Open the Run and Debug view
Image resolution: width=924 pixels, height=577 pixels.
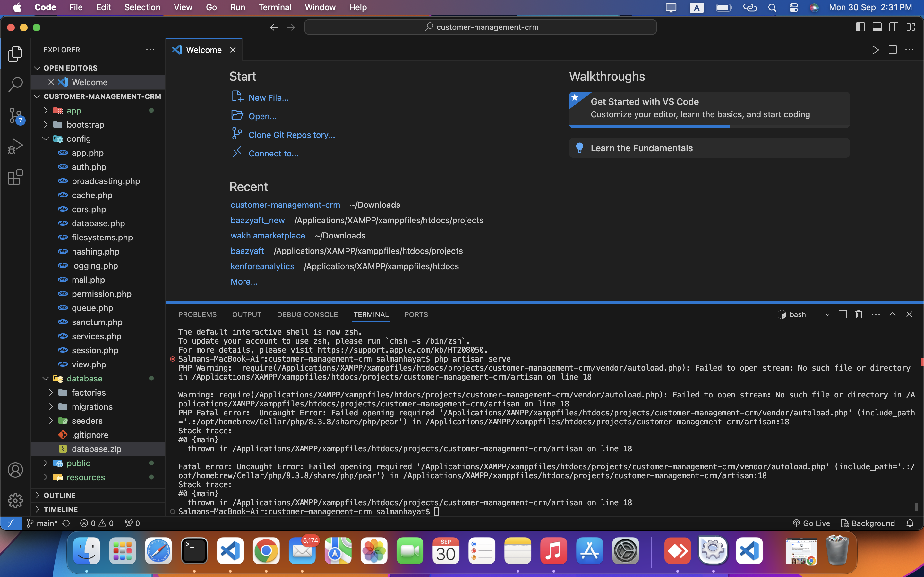[15, 146]
